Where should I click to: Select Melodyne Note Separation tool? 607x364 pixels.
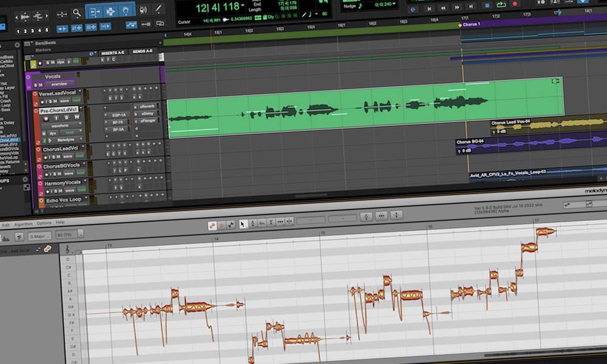click(x=290, y=221)
